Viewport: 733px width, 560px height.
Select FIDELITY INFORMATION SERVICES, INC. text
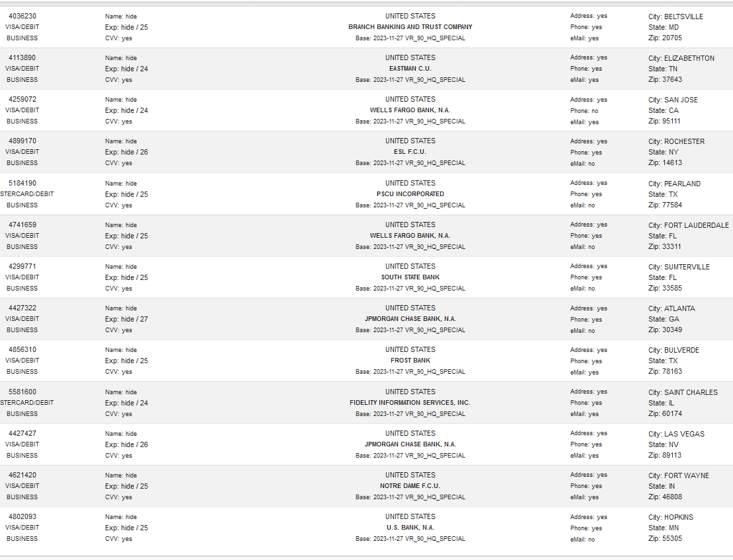tap(410, 403)
